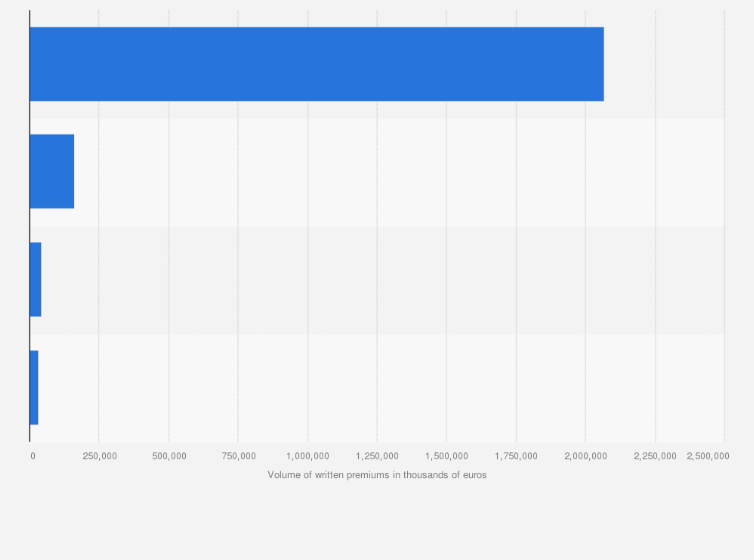Image resolution: width=754 pixels, height=560 pixels.
Task: Click the 2,500,000 axis label
Action: point(708,456)
